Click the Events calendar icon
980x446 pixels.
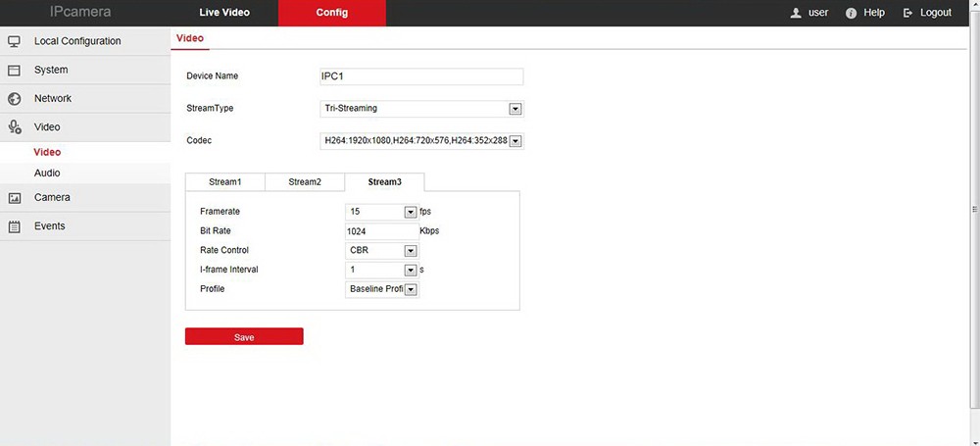[x=15, y=226]
